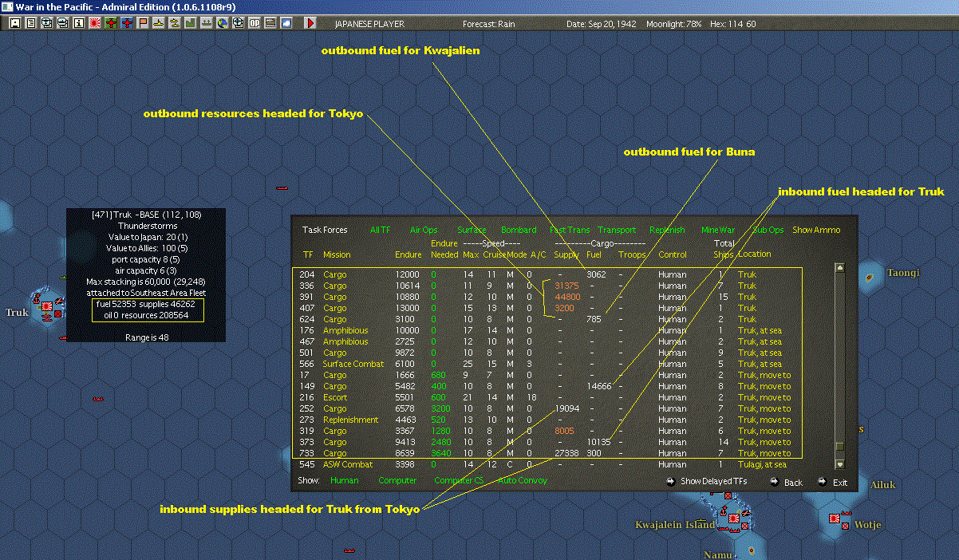Viewport: 959px width, 560px height.
Task: Click the 'Tulagi, at sea' location text
Action: point(762,464)
